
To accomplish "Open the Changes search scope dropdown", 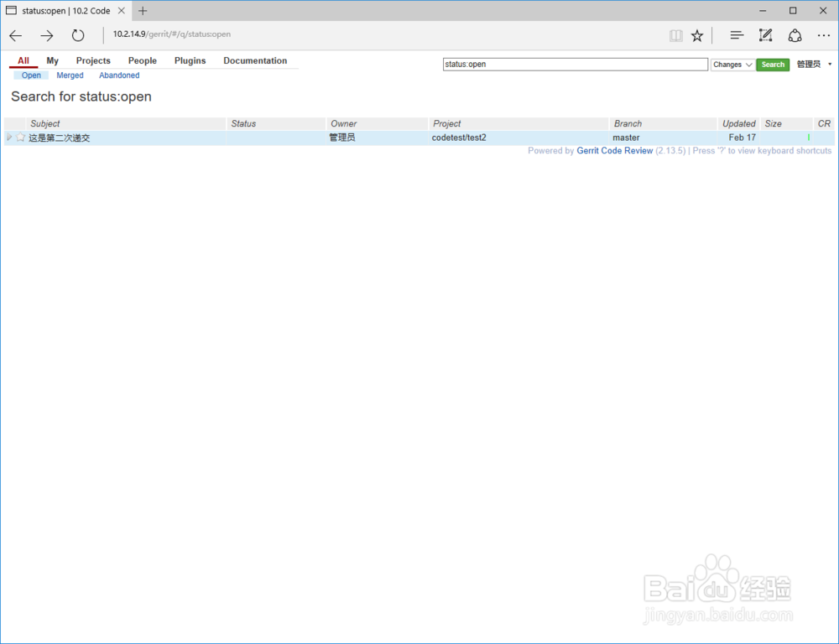I will pos(732,65).
